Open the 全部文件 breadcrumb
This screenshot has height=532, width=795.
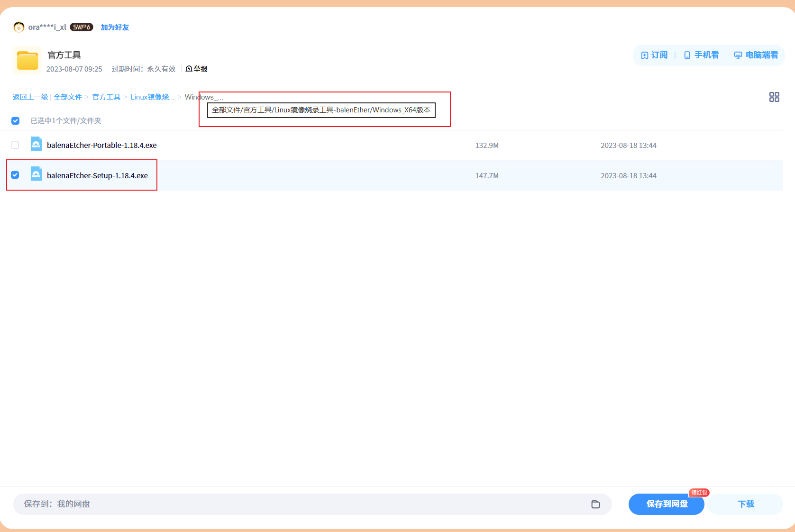point(68,97)
